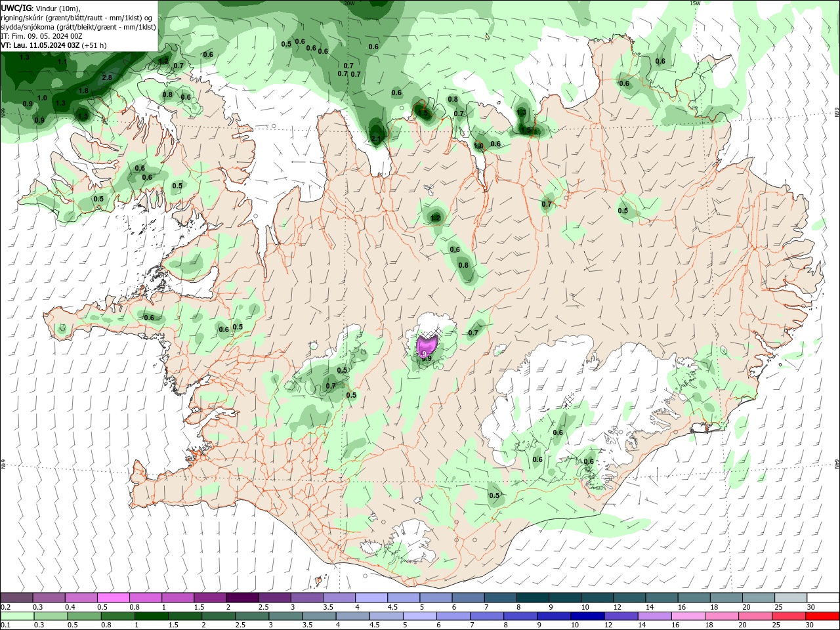Select the pale green 0.1 rain scale swatch
This screenshot has height=630, width=840.
pyautogui.click(x=17, y=616)
